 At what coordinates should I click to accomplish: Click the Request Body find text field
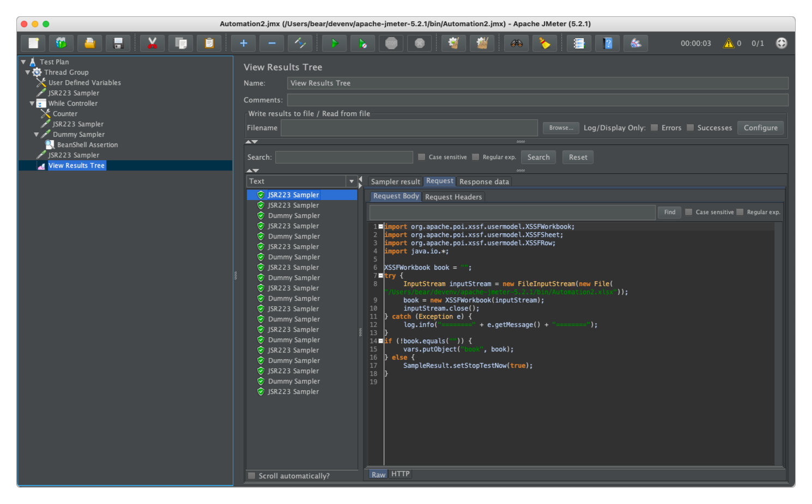click(x=512, y=212)
